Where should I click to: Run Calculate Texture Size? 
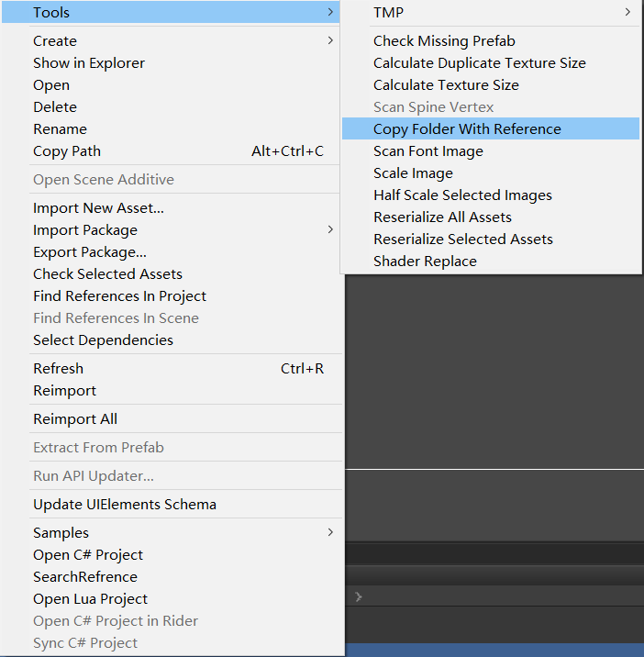(x=446, y=85)
